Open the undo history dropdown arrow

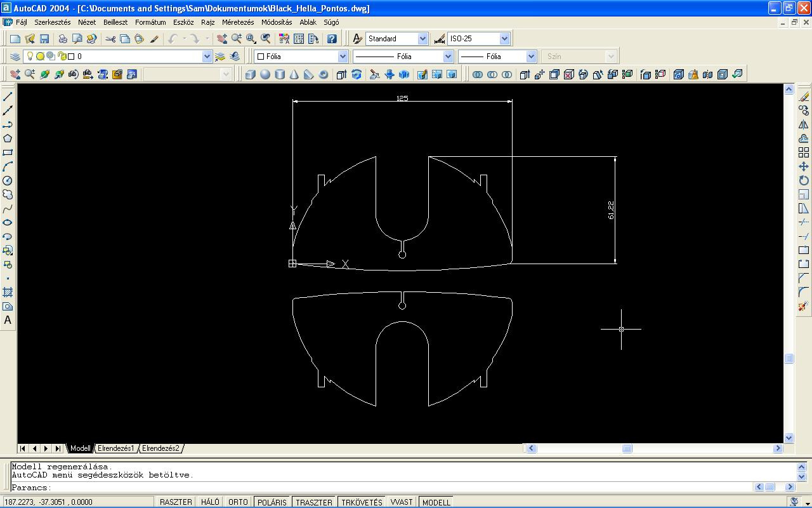pos(185,39)
